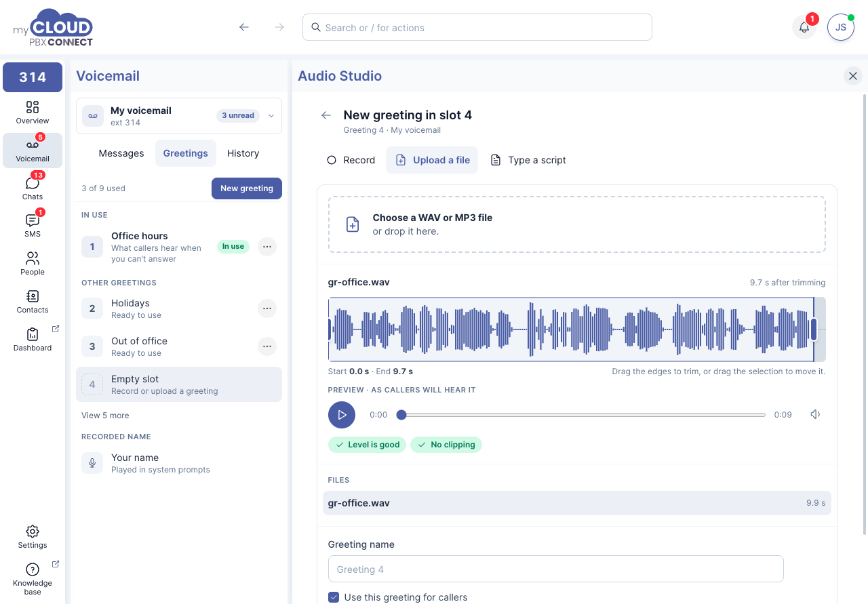This screenshot has height=604, width=868.
Task: Open Settings from the sidebar
Action: 33,536
